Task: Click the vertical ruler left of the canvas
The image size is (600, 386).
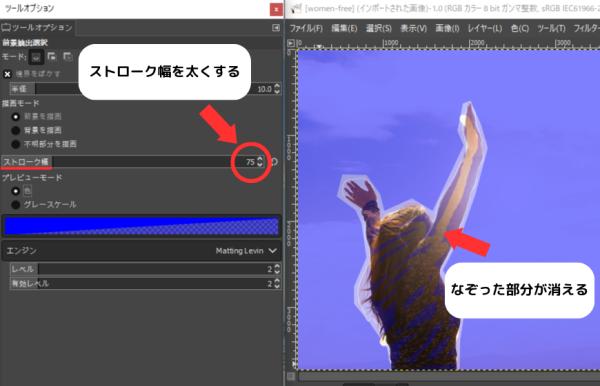Action: pyautogui.click(x=292, y=210)
